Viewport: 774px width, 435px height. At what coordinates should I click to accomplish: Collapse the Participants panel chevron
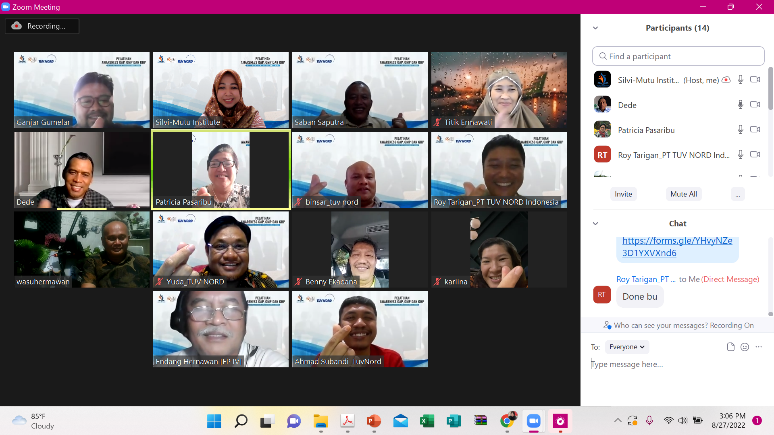pos(597,28)
